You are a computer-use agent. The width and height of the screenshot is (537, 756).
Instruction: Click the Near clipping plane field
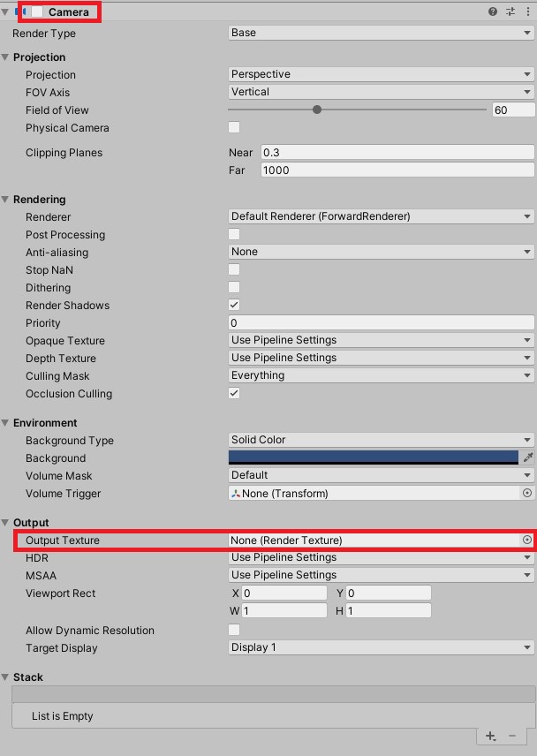(397, 153)
